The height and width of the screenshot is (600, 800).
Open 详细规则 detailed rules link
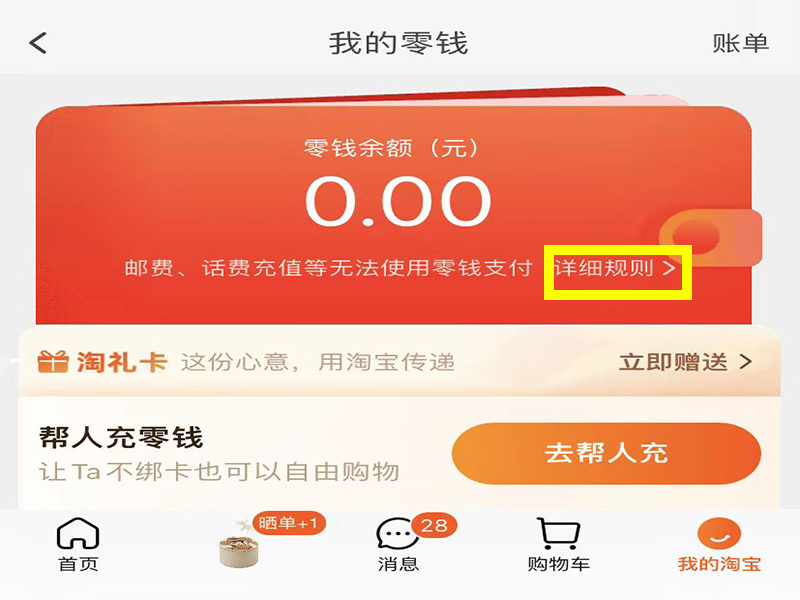tap(604, 268)
